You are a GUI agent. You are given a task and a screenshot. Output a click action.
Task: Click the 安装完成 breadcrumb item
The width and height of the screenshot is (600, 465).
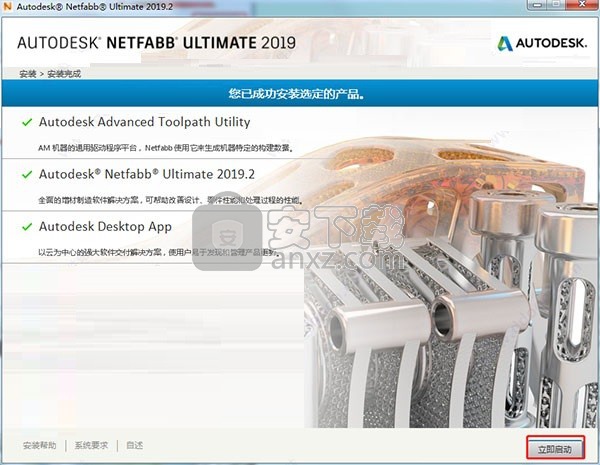point(64,74)
